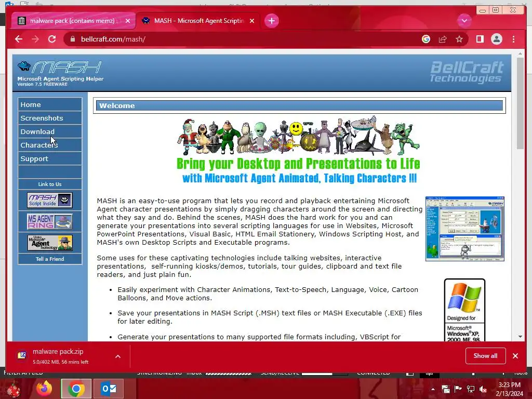The width and height of the screenshot is (532, 399).
Task: Open the Chrome profile avatar
Action: point(496,39)
